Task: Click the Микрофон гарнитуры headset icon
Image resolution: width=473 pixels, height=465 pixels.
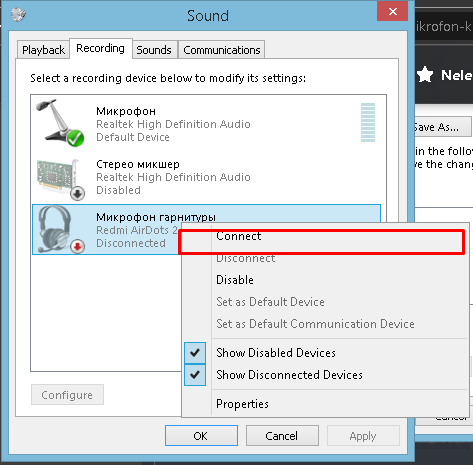Action: (x=61, y=229)
